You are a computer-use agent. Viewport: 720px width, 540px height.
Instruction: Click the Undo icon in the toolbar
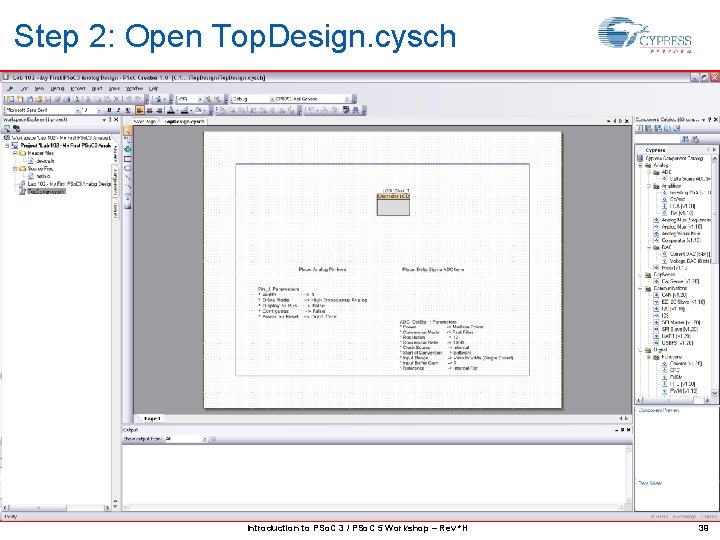click(128, 99)
